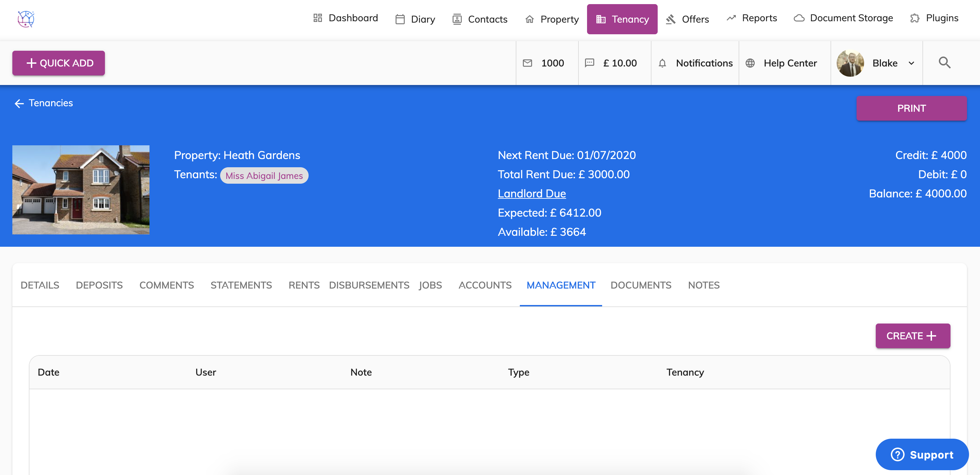Open Help Center globe icon
The image size is (980, 475).
(x=750, y=63)
